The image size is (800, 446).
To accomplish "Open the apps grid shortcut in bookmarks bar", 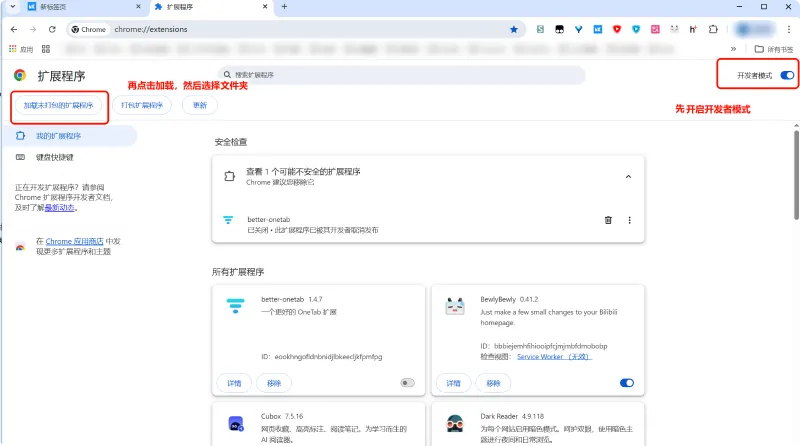I will [x=20, y=49].
